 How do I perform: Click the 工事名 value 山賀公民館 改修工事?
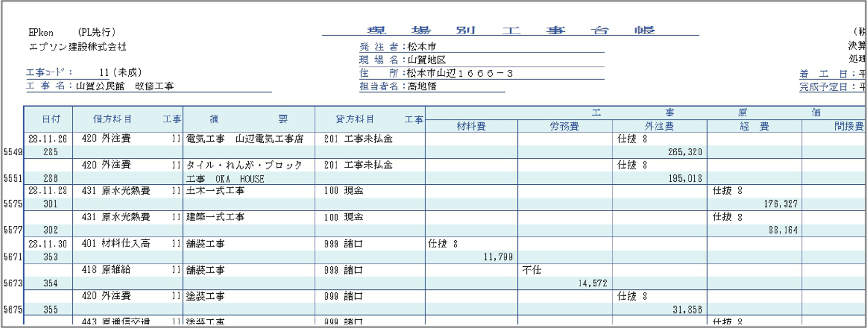pos(125,86)
